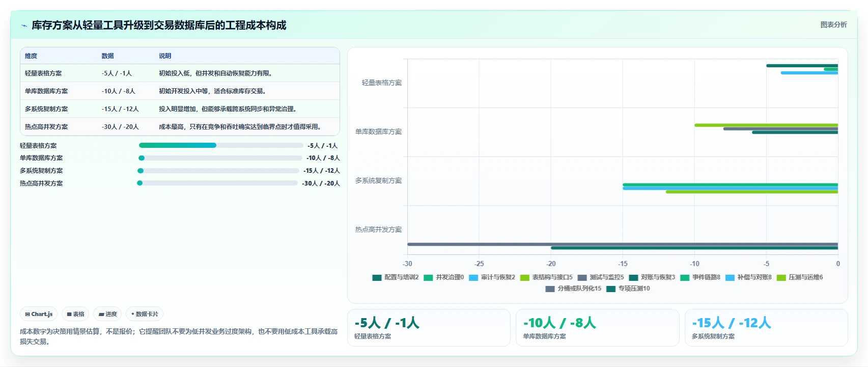Click chart y-axis label 热点高并发方案

379,229
